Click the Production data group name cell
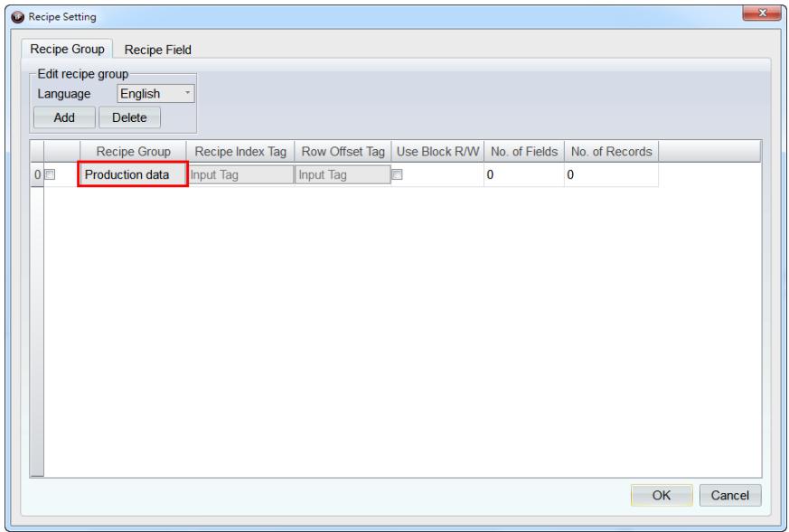The image size is (789, 532). (133, 174)
